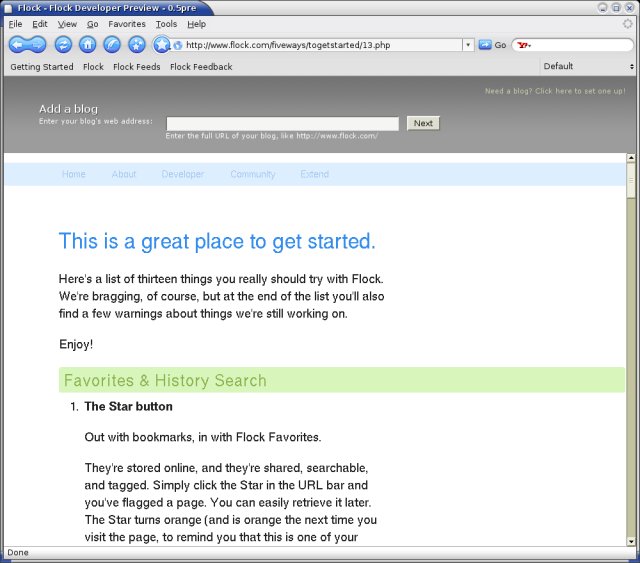Viewport: 640px width, 563px height.
Task: Click the search box field
Action: 582,45
